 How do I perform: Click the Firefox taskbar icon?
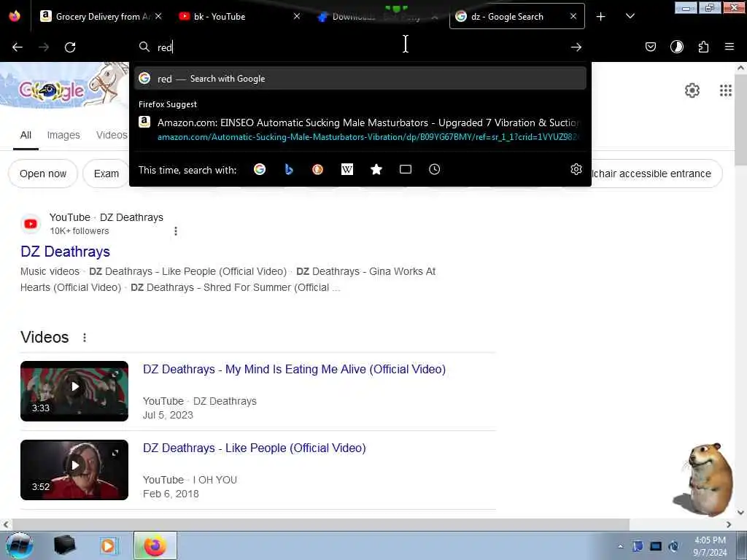click(x=155, y=545)
